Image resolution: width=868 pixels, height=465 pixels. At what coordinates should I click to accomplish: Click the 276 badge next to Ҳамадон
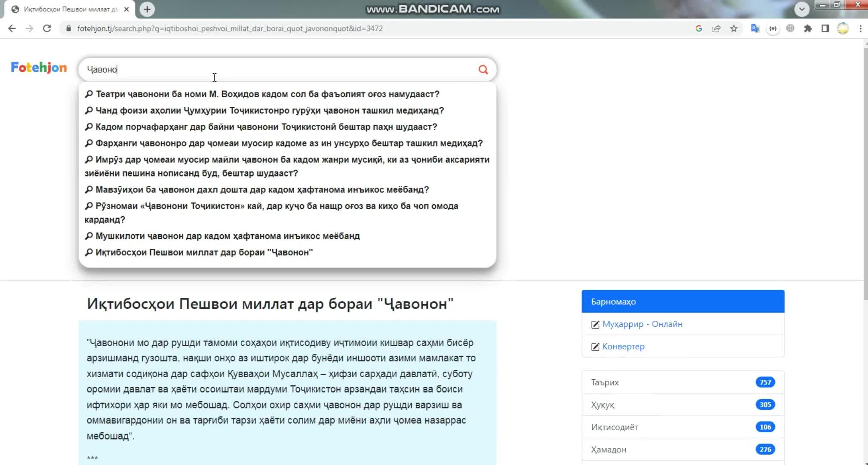765,449
